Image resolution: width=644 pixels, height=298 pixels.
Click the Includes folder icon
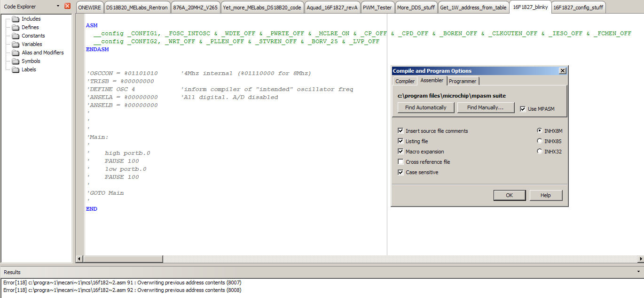point(16,19)
